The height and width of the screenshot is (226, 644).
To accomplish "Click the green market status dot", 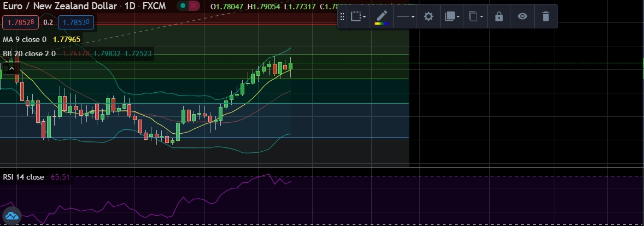I will (183, 6).
